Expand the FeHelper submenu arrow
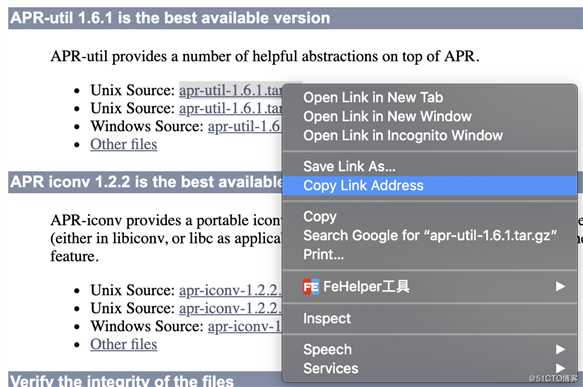Screen dimensions: 583x387 click(x=560, y=286)
